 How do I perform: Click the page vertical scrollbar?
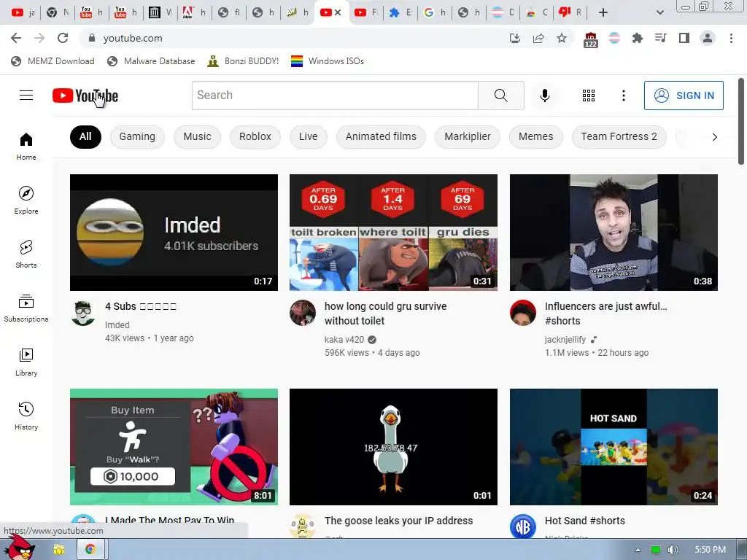741,122
